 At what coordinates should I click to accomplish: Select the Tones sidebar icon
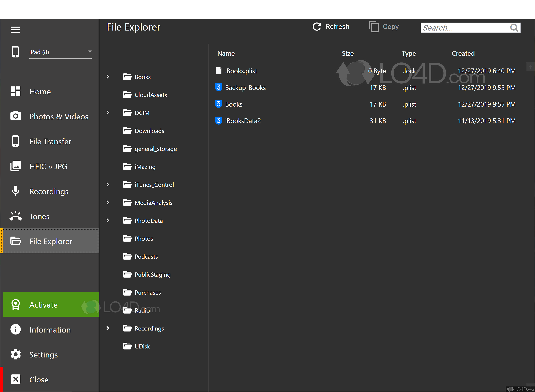(x=15, y=216)
